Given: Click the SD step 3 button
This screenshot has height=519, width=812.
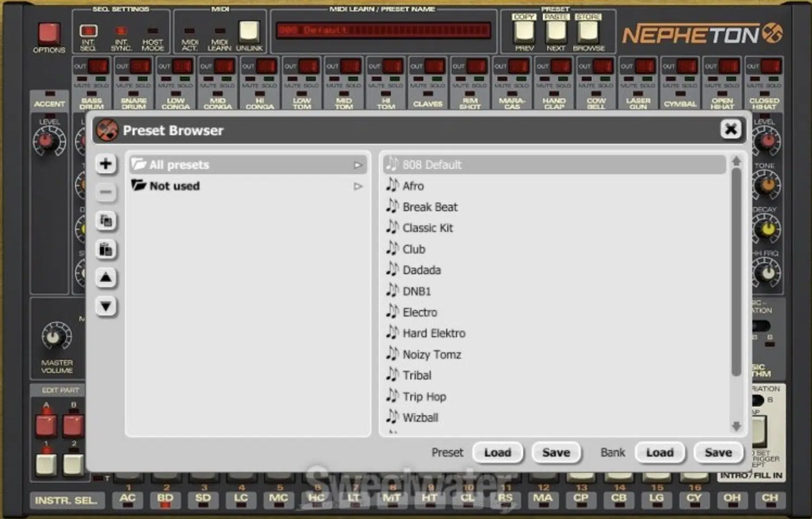Looking at the screenshot, I should click(x=203, y=498).
